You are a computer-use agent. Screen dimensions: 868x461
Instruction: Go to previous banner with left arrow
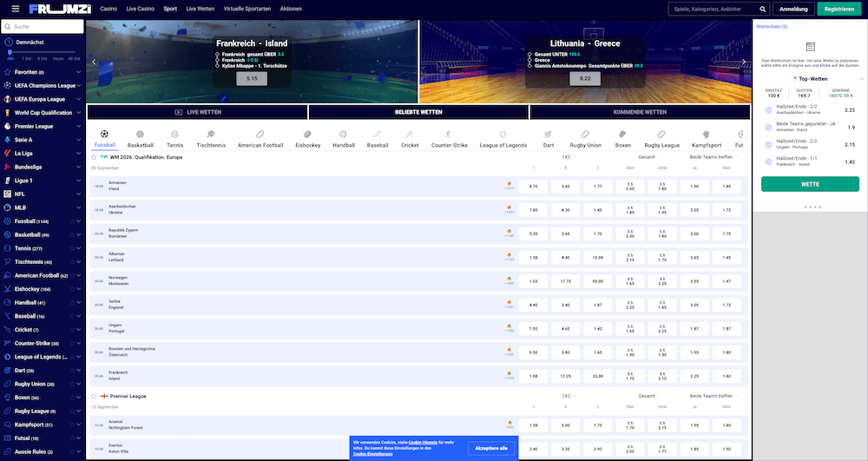point(94,62)
